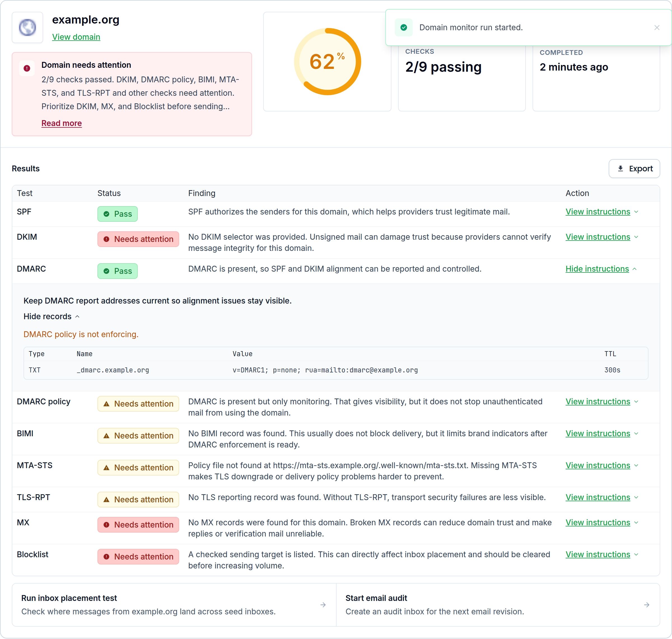Open Start email audit card
Image resolution: width=672 pixels, height=639 pixels.
point(498,605)
